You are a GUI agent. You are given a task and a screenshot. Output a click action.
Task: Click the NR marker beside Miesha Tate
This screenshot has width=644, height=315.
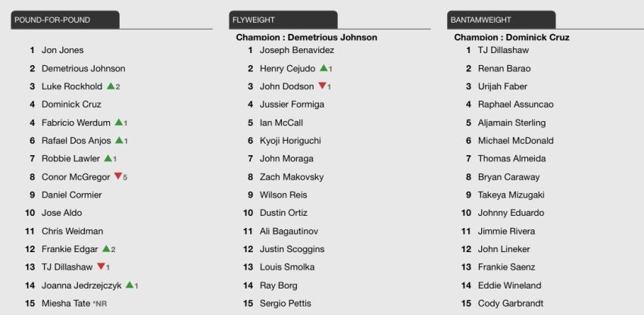tap(100, 304)
